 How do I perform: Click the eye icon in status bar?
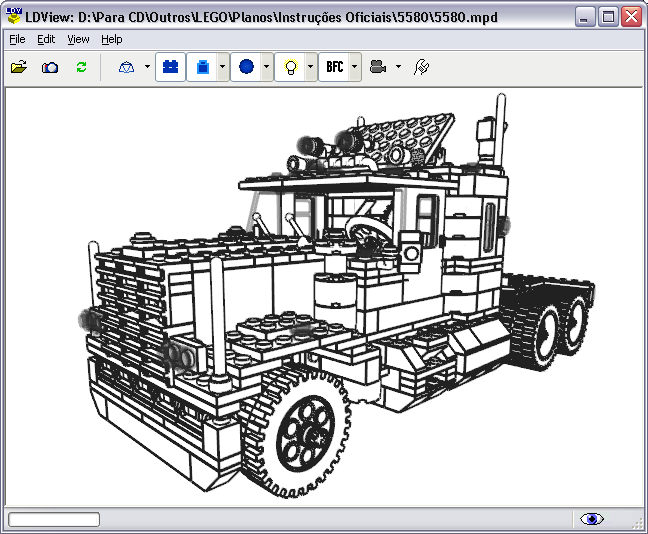tap(592, 519)
